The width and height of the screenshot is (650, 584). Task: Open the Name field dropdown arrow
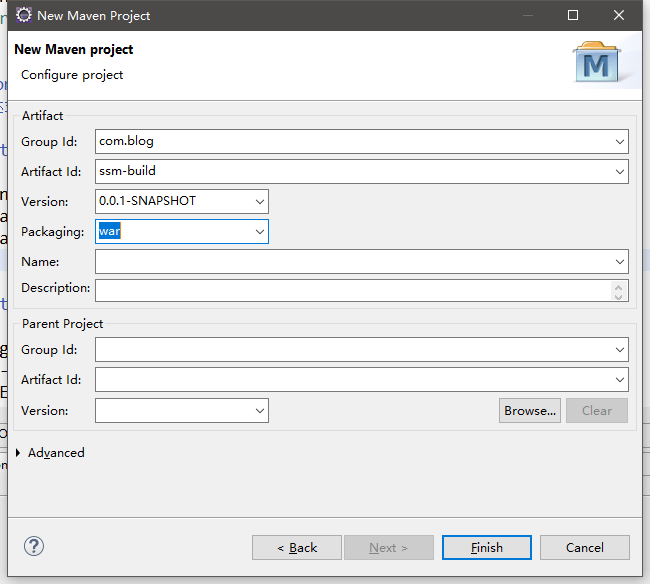pyautogui.click(x=619, y=262)
